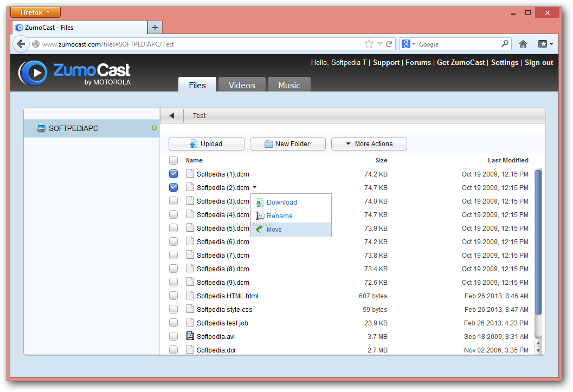The height and width of the screenshot is (392, 573).
Task: Click the Rename icon in context menu
Action: coord(260,215)
